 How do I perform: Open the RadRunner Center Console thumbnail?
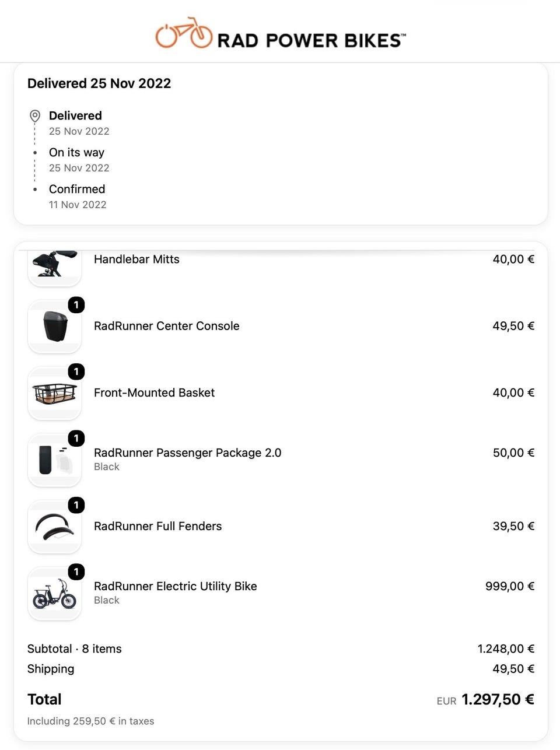(54, 326)
